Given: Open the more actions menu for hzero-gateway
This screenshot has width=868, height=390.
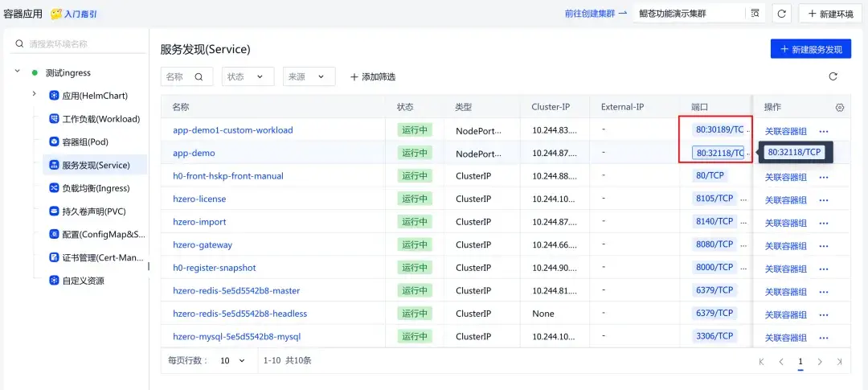Looking at the screenshot, I should tap(823, 246).
